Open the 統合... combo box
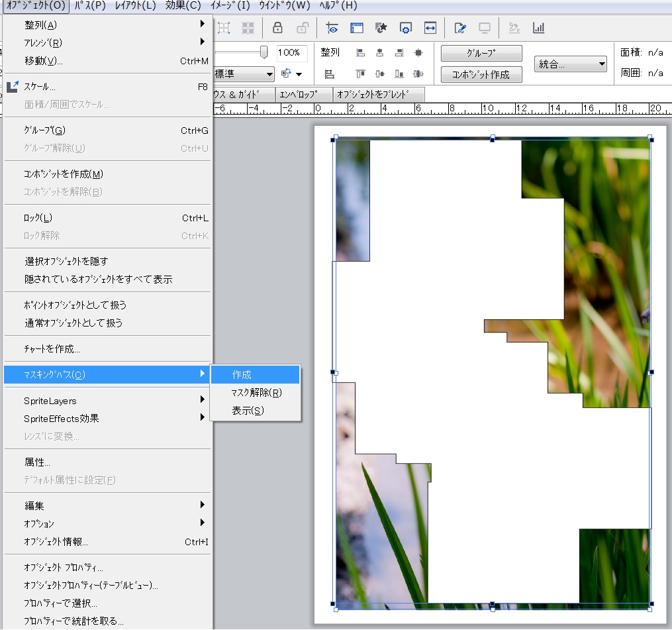The width and height of the screenshot is (672, 630). 570,64
